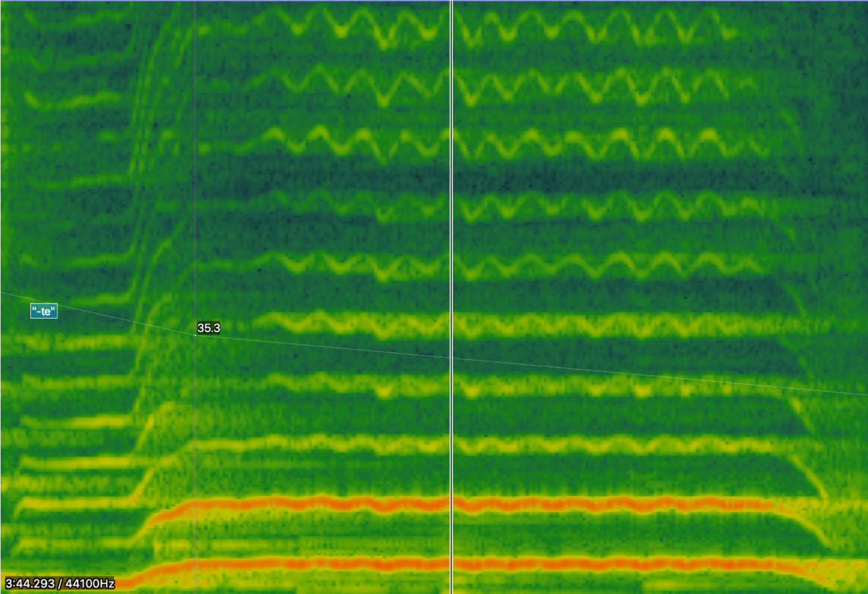Image resolution: width=868 pixels, height=594 pixels.
Task: Select the curve control point beside 35.3
Action: (195, 335)
